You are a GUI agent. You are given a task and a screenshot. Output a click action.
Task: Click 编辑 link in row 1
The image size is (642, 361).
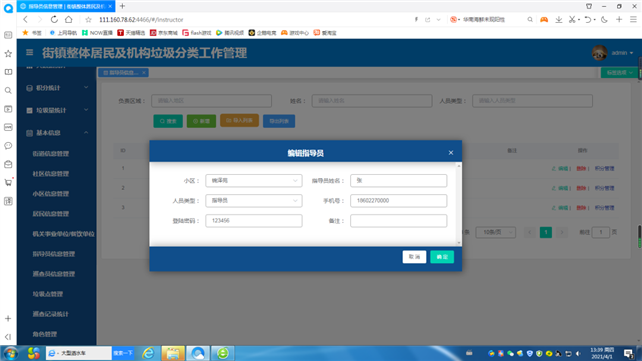(x=560, y=168)
